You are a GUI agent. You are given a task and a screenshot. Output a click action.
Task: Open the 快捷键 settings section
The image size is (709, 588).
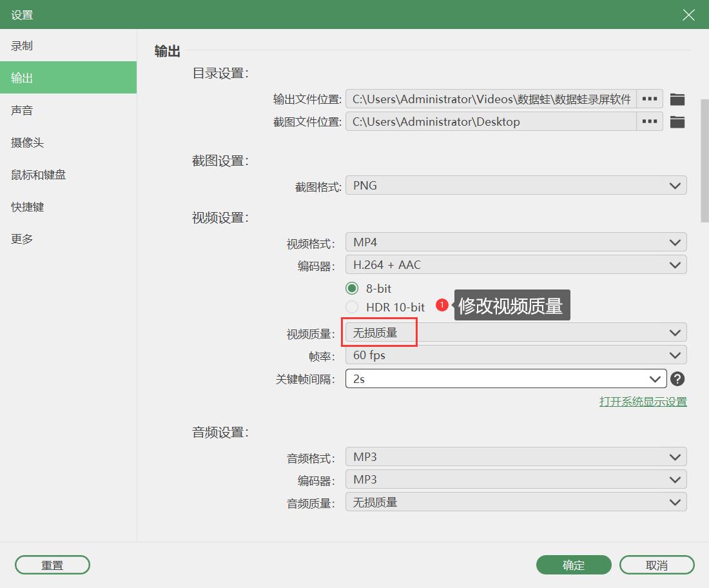[26, 206]
